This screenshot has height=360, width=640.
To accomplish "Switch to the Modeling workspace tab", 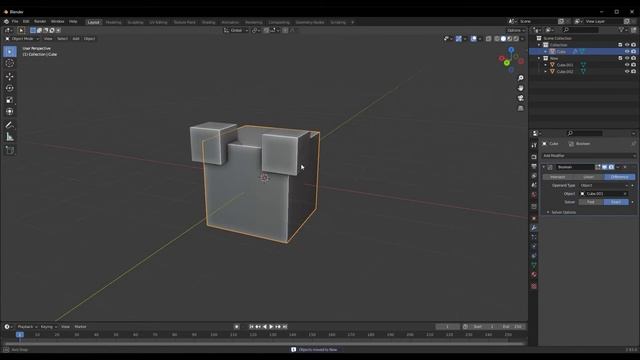I will (113, 22).
